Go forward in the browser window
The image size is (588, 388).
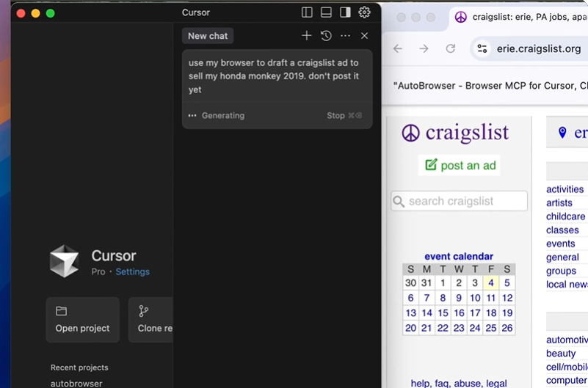point(424,48)
